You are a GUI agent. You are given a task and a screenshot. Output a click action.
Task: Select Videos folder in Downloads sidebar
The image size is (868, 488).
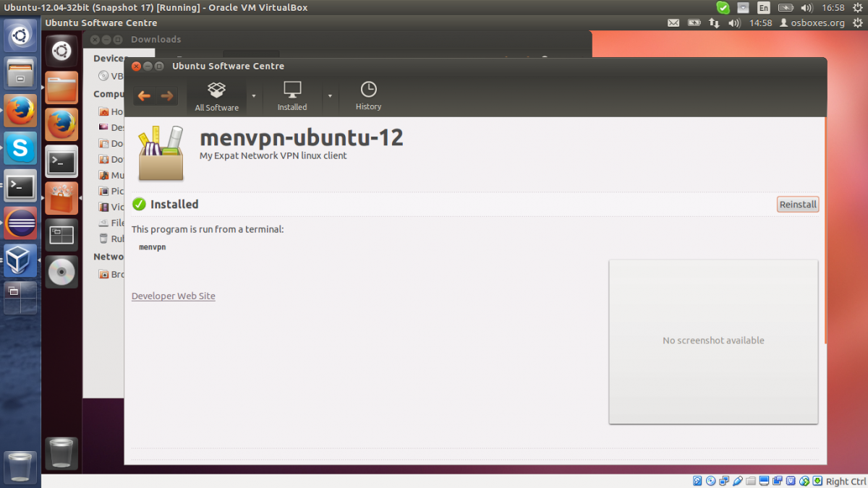click(x=111, y=207)
